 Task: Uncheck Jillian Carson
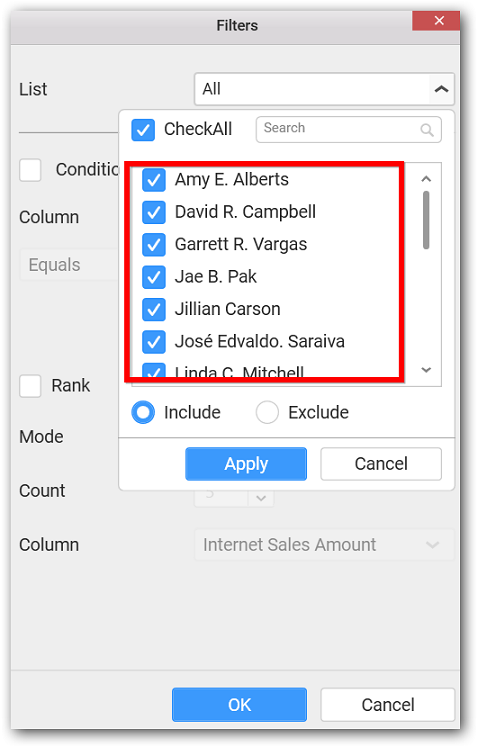pos(154,310)
